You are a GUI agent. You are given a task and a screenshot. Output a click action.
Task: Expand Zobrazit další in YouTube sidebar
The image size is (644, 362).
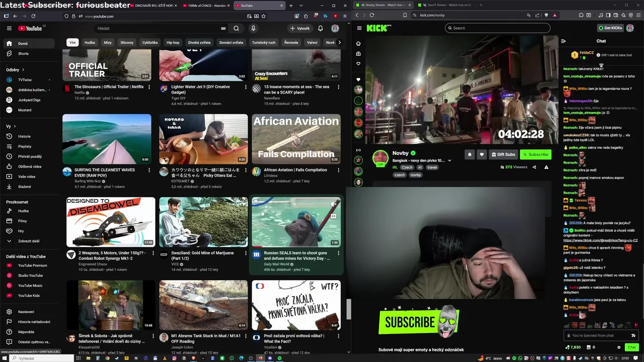[28, 241]
